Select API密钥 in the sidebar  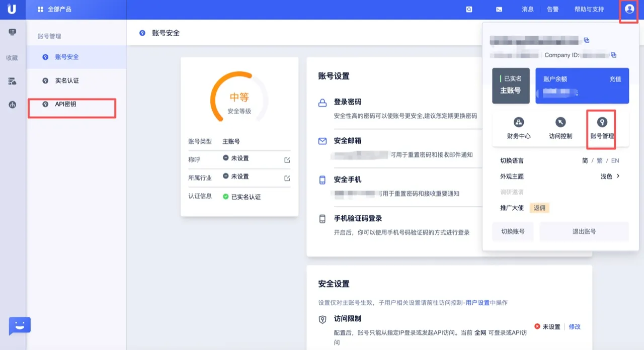[76, 104]
